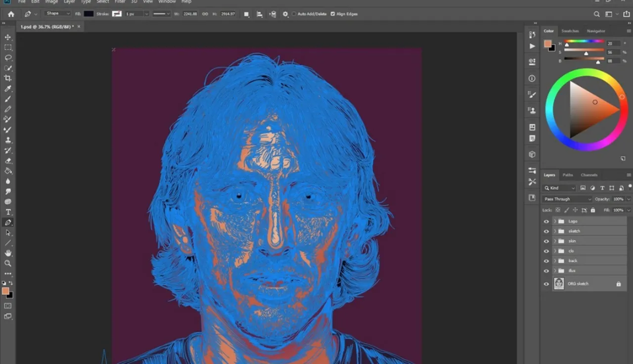Open the History panel icon
This screenshot has width=633, height=364.
tap(532, 35)
